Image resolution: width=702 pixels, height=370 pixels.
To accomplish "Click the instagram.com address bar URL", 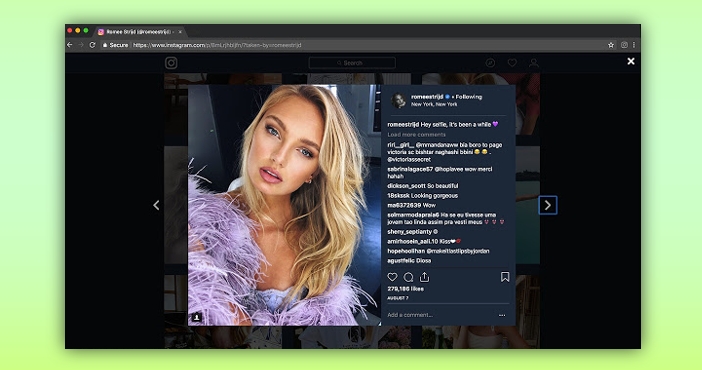I will tap(218, 45).
